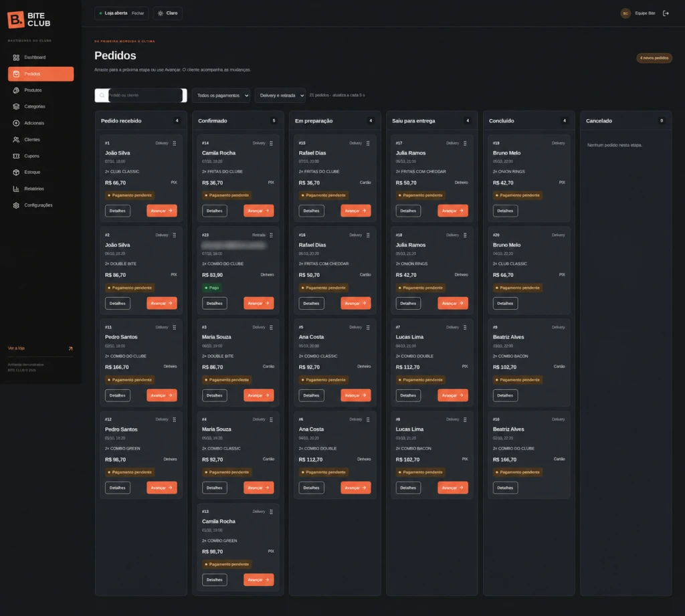Screen dimensions: 685x616
Task: Click drag handle dots on order #15
Action: [x=369, y=143]
